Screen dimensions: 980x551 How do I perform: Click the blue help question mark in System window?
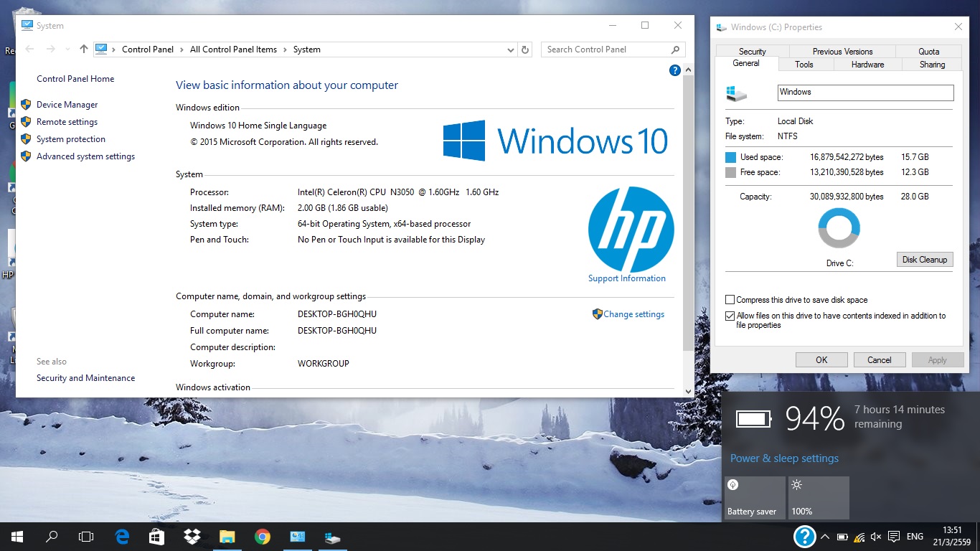(x=674, y=70)
